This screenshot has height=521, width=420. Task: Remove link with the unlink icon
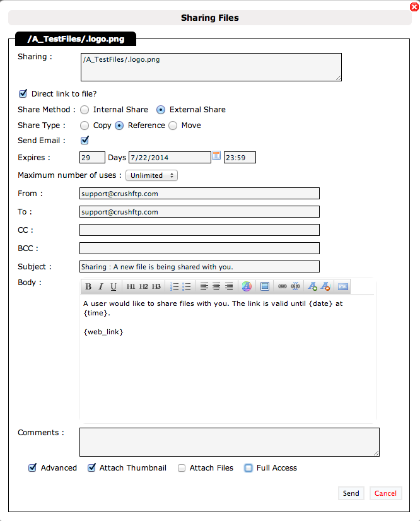click(x=295, y=286)
